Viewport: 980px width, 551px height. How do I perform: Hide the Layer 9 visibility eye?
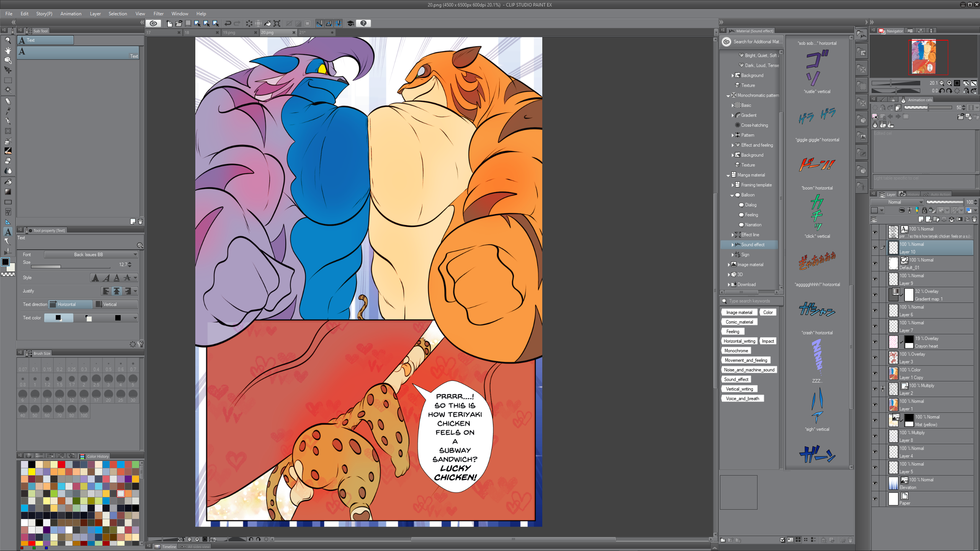pos(875,279)
